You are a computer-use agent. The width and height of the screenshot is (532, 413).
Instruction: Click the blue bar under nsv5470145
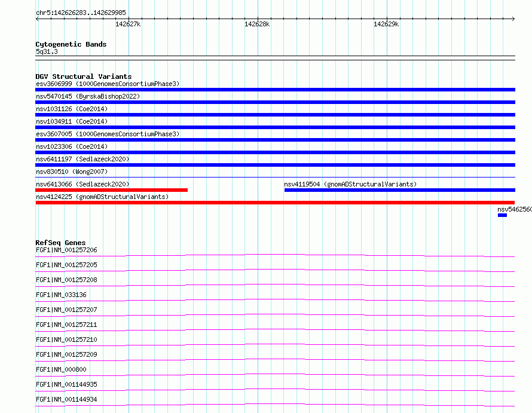click(x=275, y=102)
